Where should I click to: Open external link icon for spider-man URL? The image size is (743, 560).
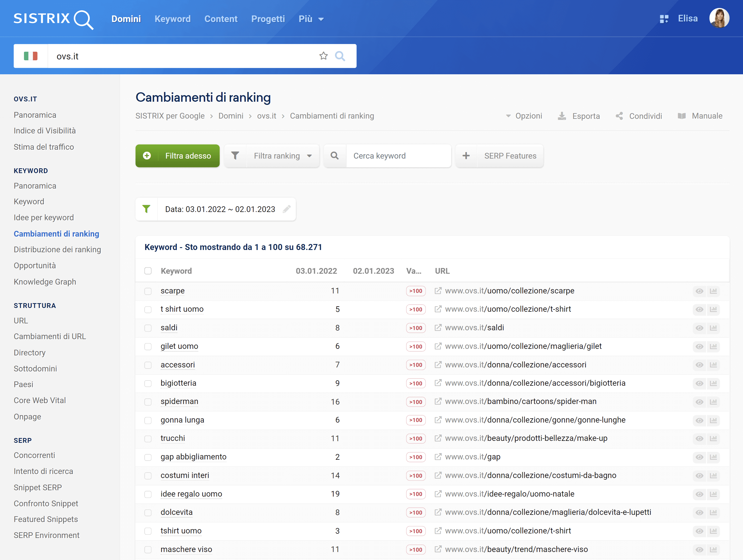pos(438,401)
